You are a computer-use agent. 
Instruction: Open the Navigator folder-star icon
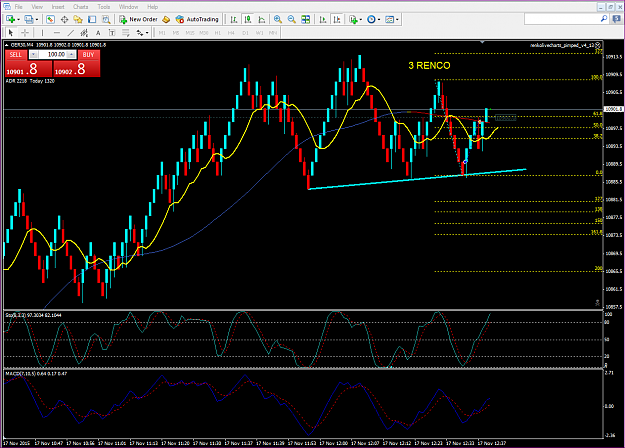pyautogui.click(x=78, y=19)
